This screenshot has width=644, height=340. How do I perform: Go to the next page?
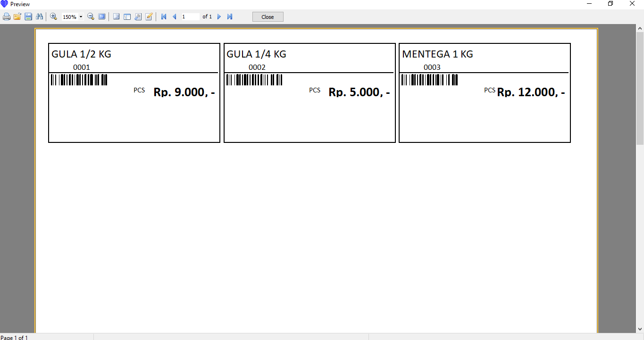(x=219, y=17)
